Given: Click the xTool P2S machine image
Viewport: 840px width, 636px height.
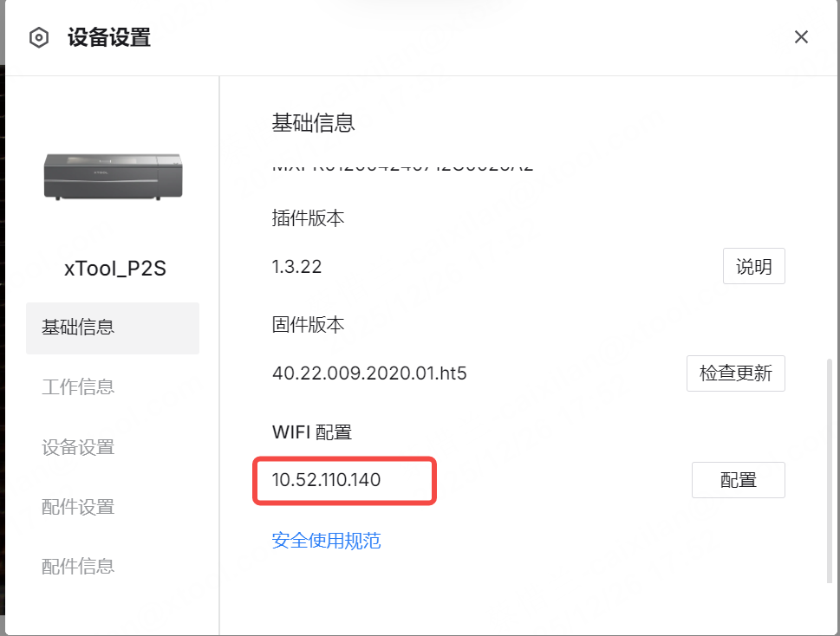Looking at the screenshot, I should pyautogui.click(x=114, y=176).
